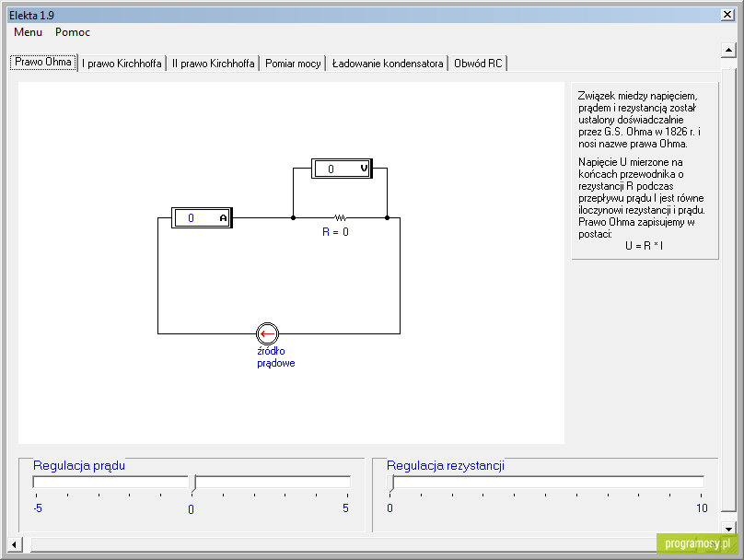Viewport: 744px width, 560px height.
Task: Click the R = 0 label
Action: pyautogui.click(x=335, y=231)
